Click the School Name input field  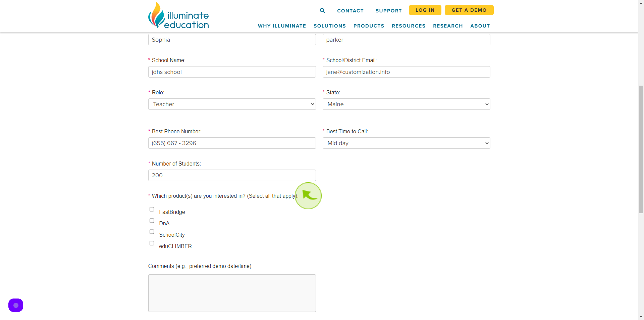[x=232, y=72]
